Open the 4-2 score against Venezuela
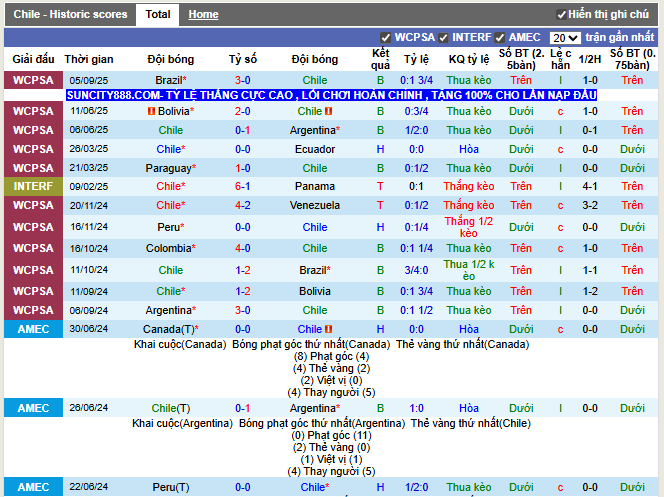This screenshot has width=664, height=497. pos(243,205)
